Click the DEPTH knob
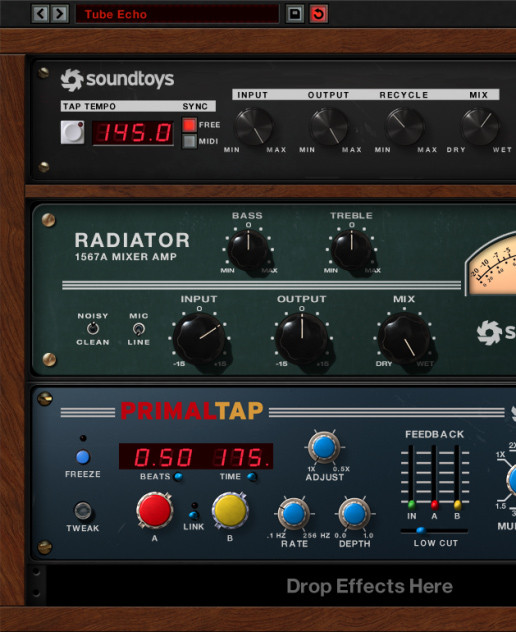 tap(354, 514)
